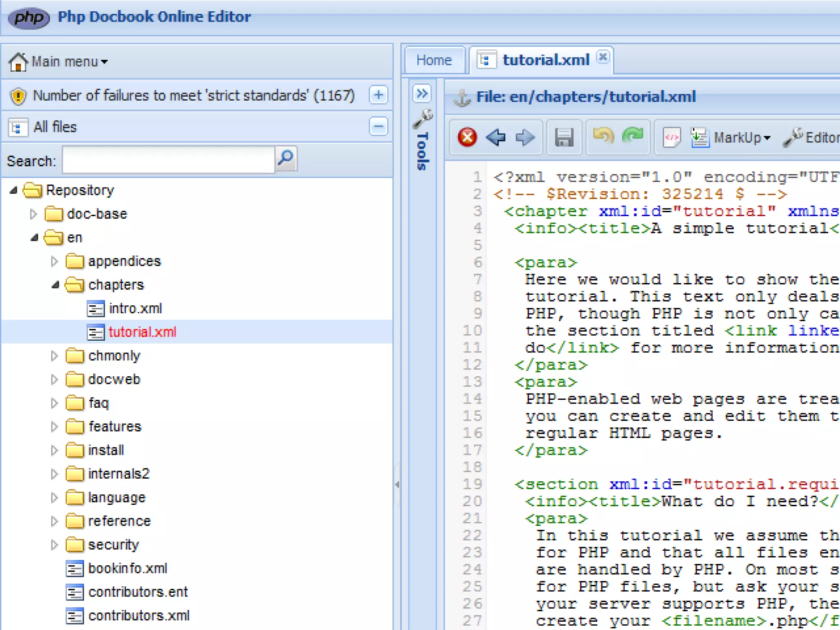Close the tutorial.xml tab
The width and height of the screenshot is (840, 630).
[603, 57]
